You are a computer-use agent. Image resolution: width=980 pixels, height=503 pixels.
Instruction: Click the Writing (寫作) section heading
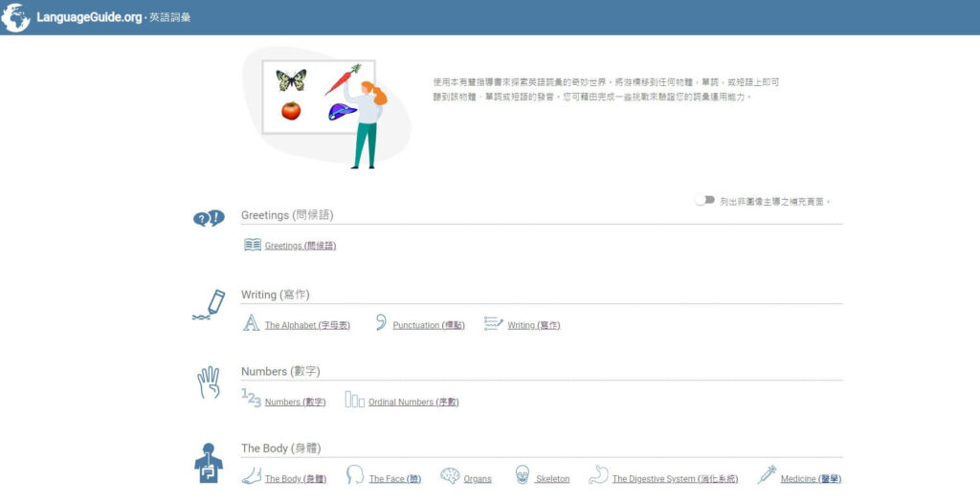[276, 295]
